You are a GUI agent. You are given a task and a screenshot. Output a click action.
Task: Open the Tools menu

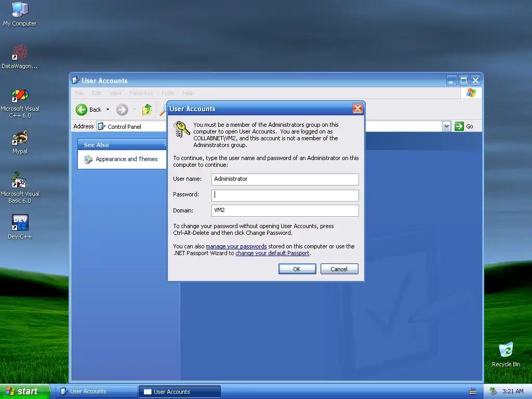pyautogui.click(x=168, y=93)
